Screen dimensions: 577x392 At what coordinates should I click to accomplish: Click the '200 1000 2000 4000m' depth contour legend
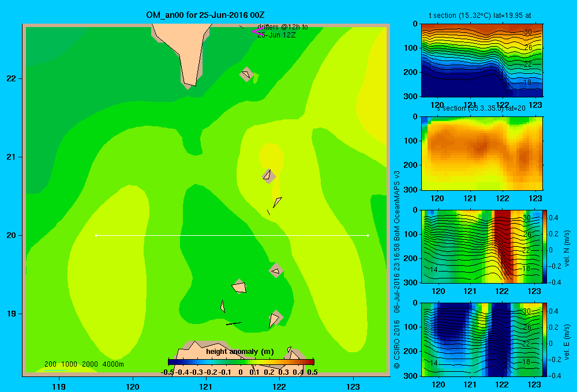[x=84, y=364]
